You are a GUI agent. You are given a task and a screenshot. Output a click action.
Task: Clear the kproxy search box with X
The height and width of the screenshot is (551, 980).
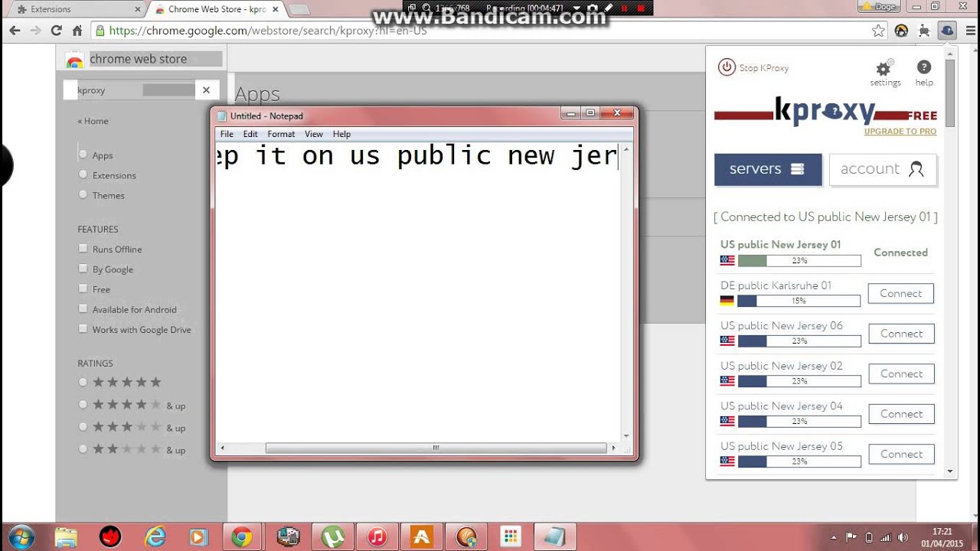pyautogui.click(x=206, y=90)
